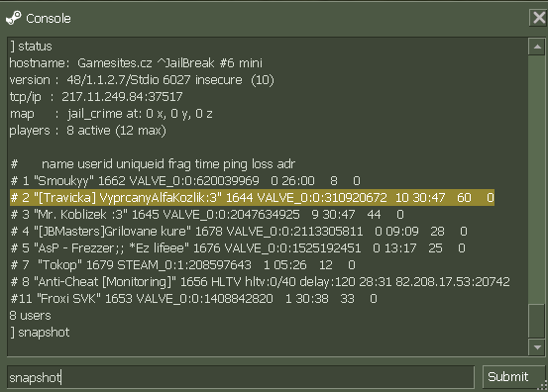Click the Steam logo icon in title bar
Viewport: 548px width, 392px height.
14,18
